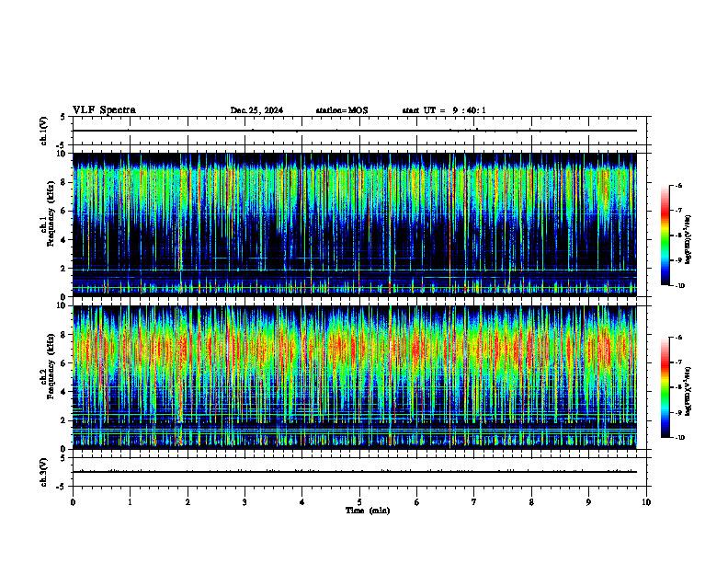This screenshot has width=728, height=563.
Task: Click the date 'Dec. 25, 2024' label
Action: coord(256,110)
